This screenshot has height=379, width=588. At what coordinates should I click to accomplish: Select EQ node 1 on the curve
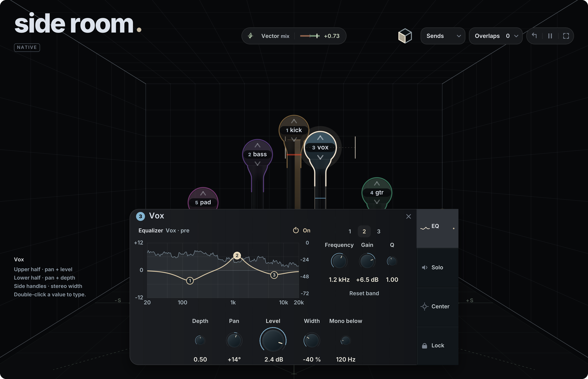[x=190, y=281]
